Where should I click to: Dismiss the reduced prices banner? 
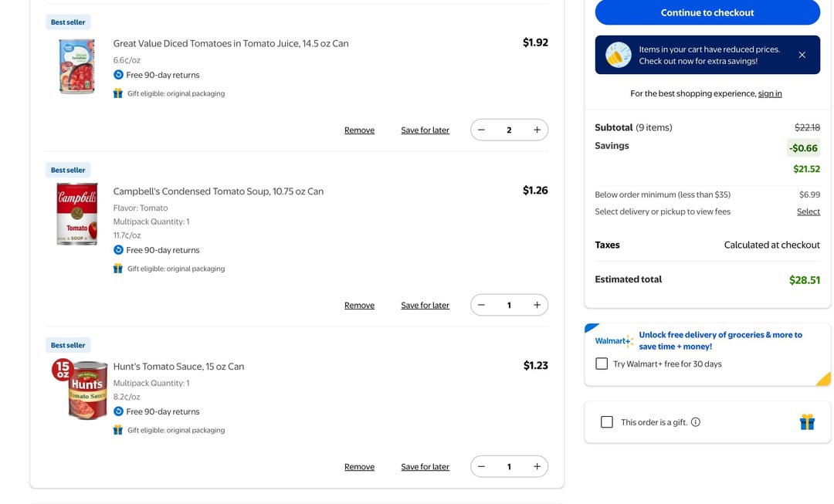(802, 55)
